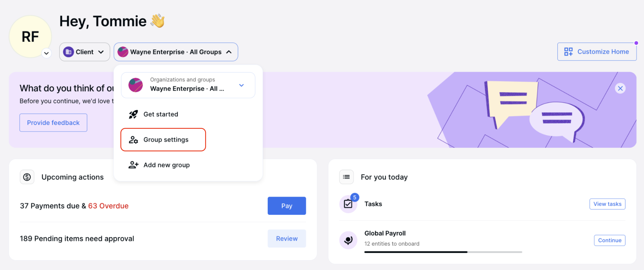Click the Add new group person-plus icon

(133, 165)
